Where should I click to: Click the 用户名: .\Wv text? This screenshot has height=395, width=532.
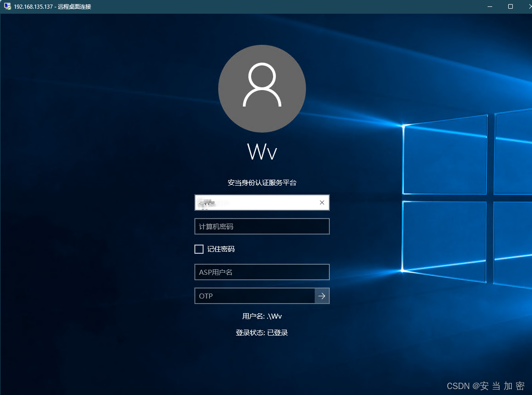coord(262,316)
